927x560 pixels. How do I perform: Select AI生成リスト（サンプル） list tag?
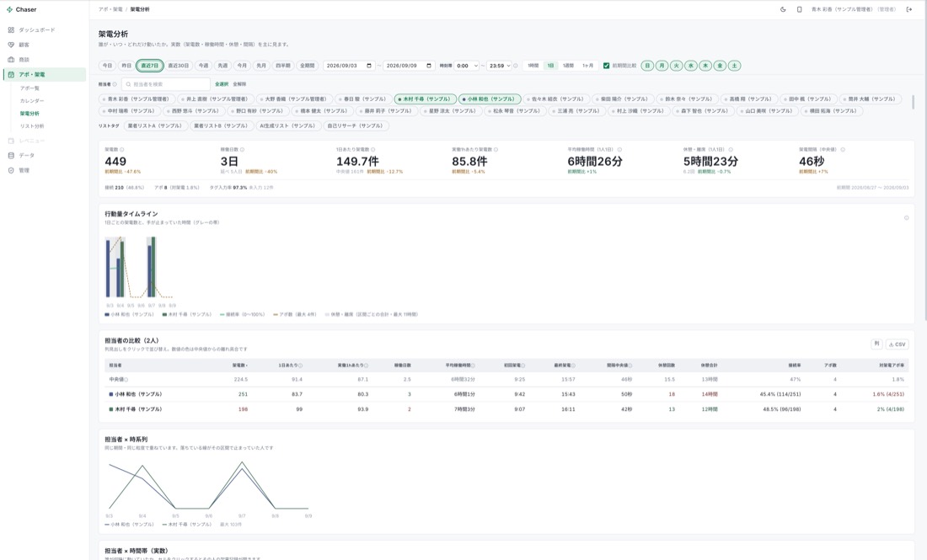coord(288,125)
